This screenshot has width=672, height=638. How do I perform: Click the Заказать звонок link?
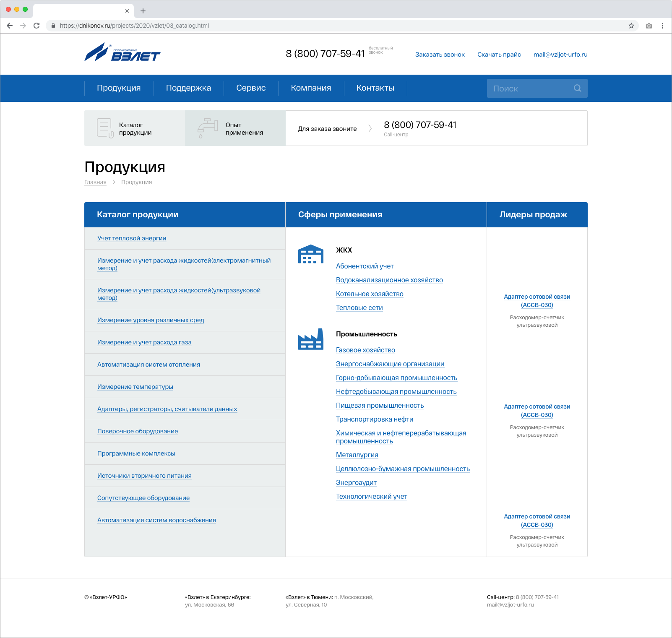(x=440, y=55)
